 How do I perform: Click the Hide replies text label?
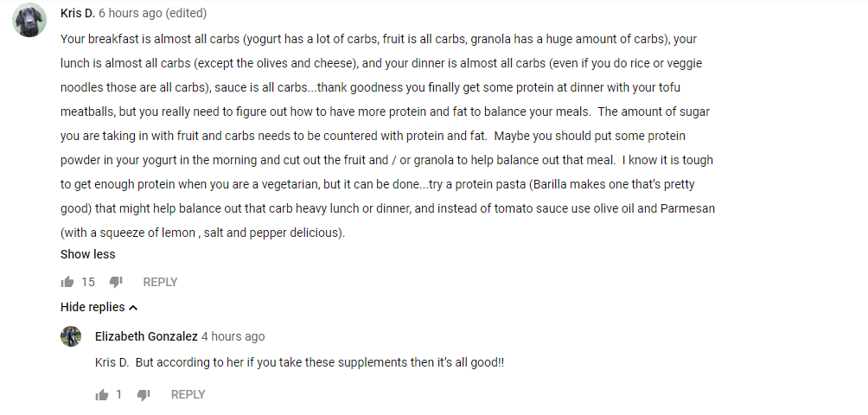(93, 307)
